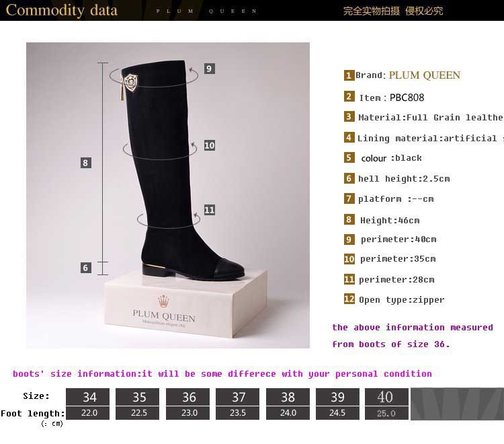Click foot length 22.5 cell
Screen dimensions: 504x444
pyautogui.click(x=137, y=413)
